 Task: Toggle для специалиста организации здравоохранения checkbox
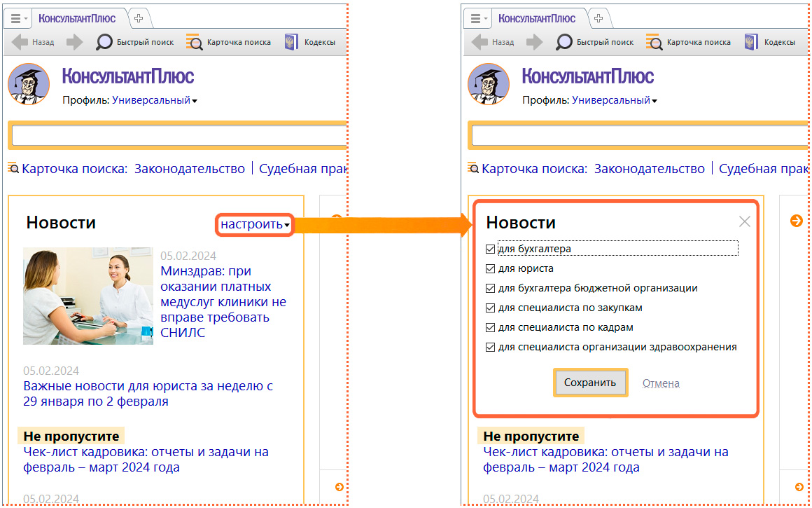pyautogui.click(x=491, y=348)
